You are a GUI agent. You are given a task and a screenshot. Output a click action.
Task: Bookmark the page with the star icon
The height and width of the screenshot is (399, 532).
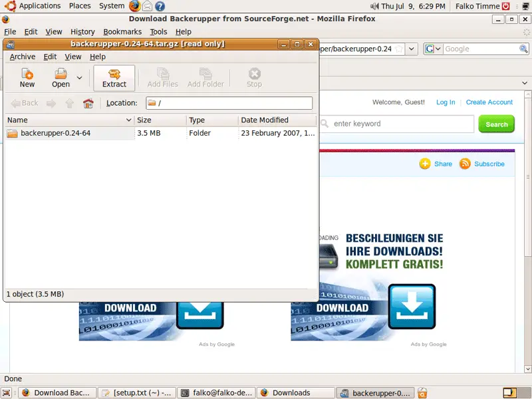point(400,49)
